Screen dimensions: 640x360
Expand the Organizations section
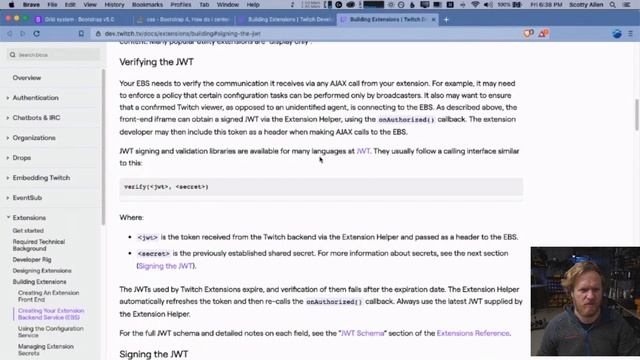click(x=34, y=138)
